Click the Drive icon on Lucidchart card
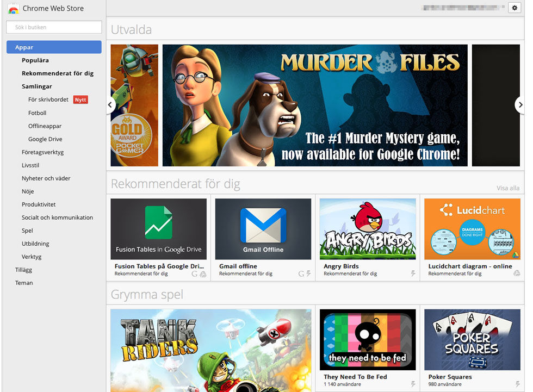 point(517,273)
